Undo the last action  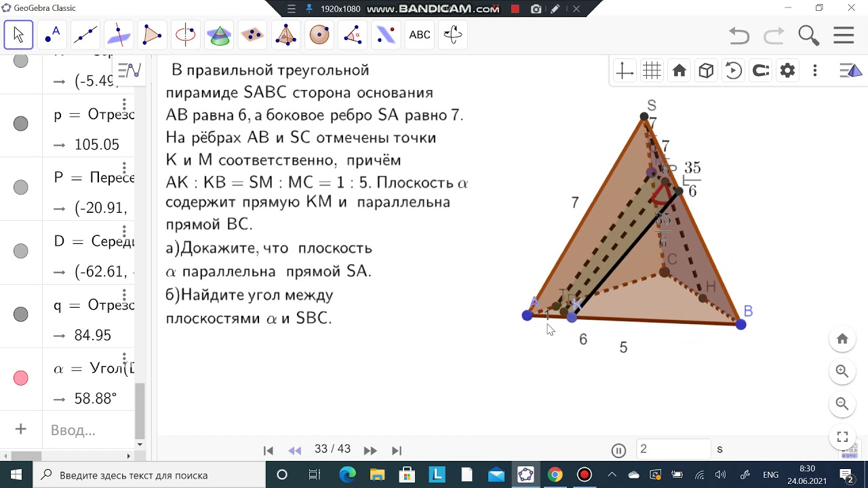(740, 35)
